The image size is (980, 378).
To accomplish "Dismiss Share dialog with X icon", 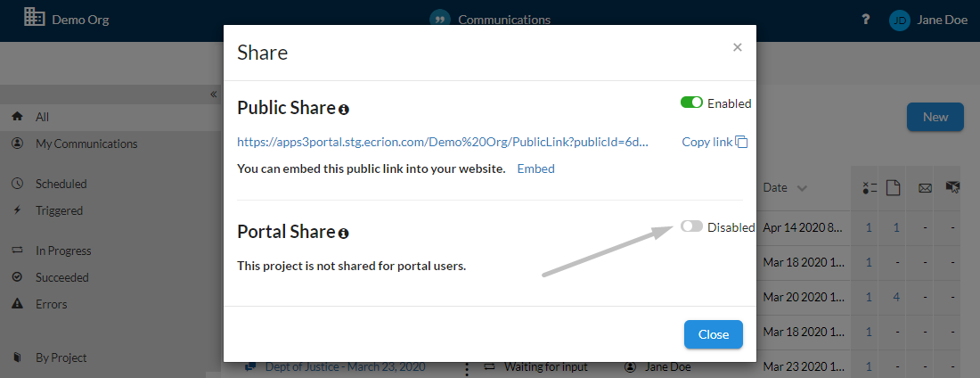I will (x=738, y=47).
